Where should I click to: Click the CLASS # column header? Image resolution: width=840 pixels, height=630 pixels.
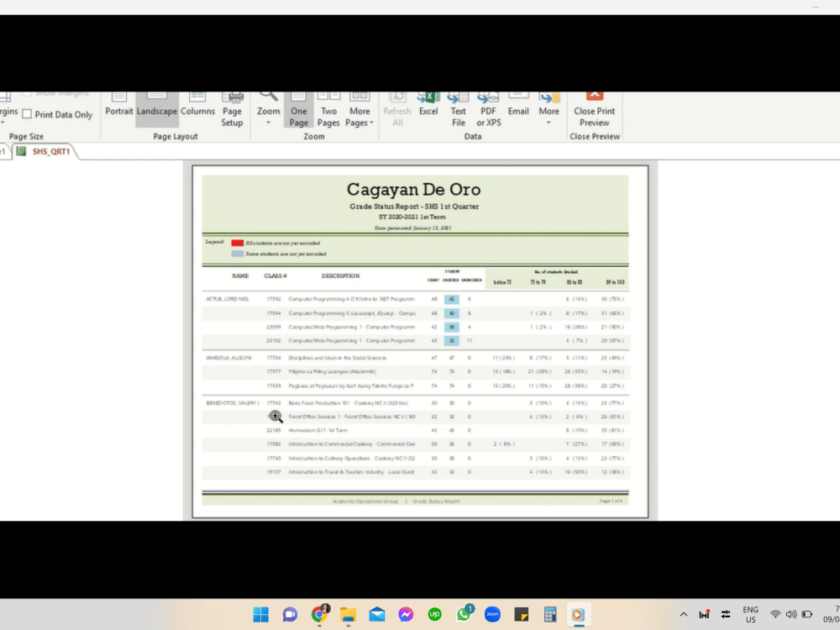point(276,276)
